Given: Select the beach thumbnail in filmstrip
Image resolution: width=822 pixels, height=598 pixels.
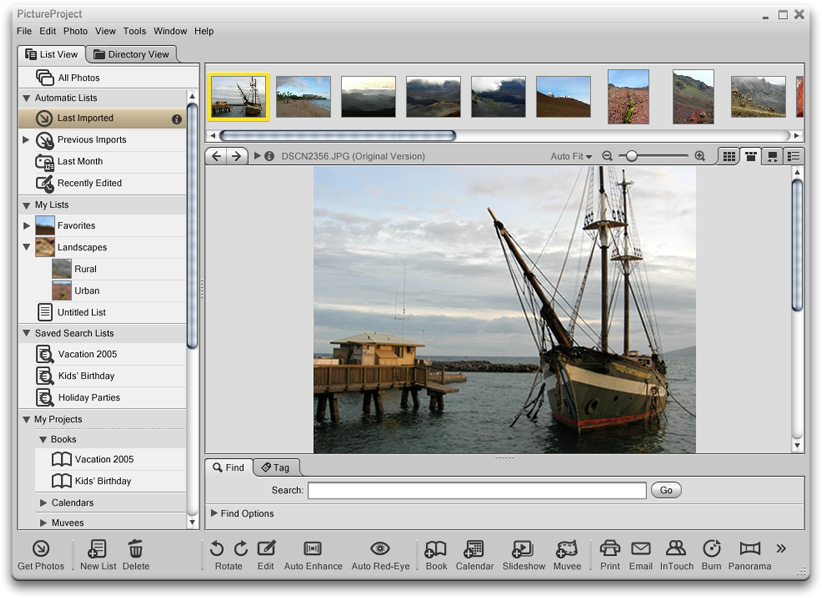Looking at the screenshot, I should (304, 96).
